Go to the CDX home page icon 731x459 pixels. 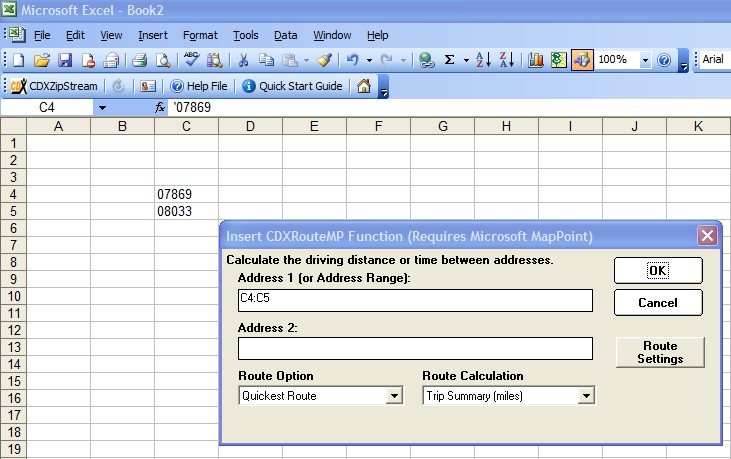coord(364,86)
